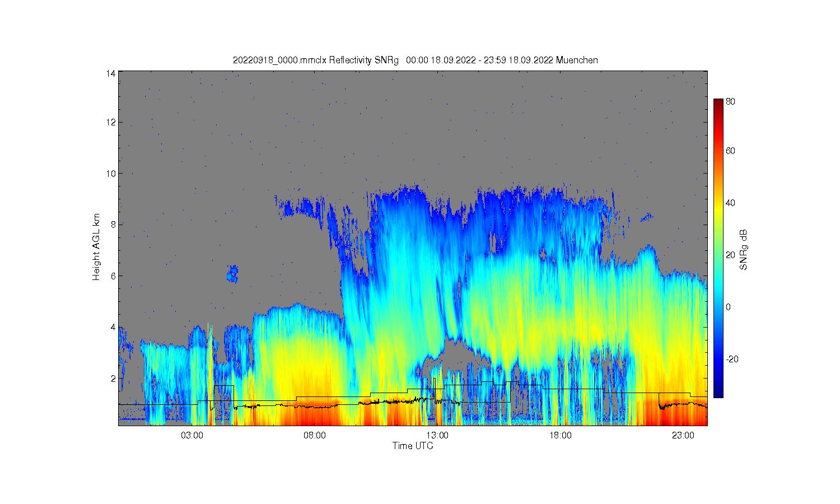Select the 18:00 time tick label
The image size is (840, 504).
[x=560, y=436]
